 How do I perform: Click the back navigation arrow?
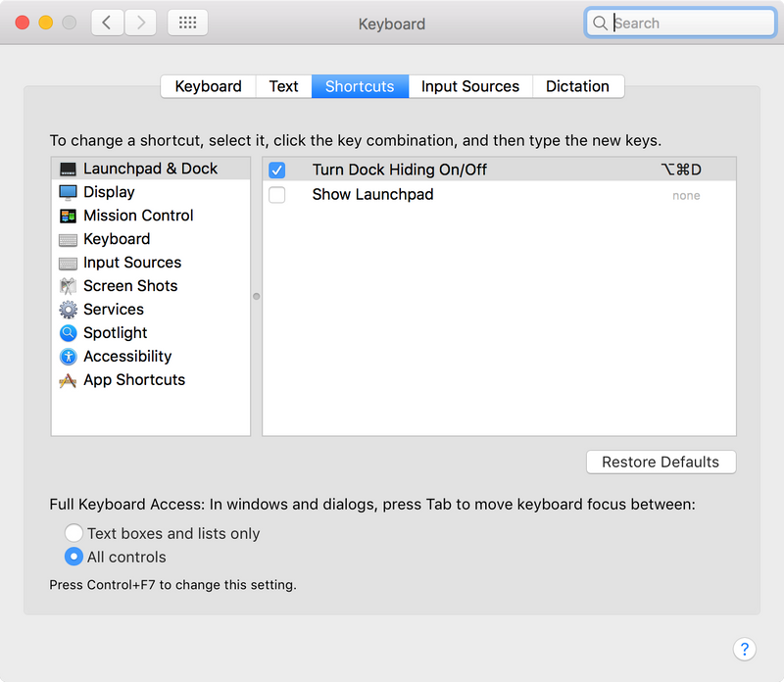107,22
